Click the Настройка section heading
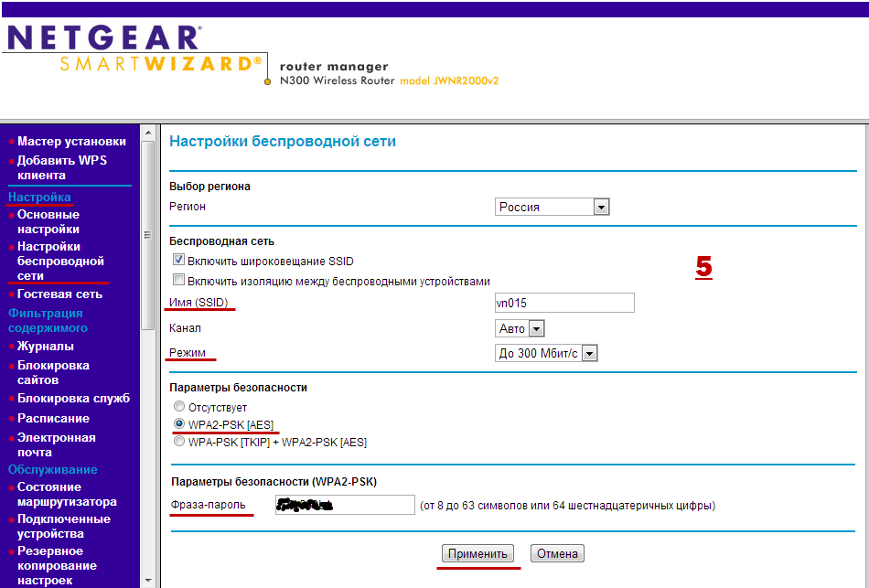869x588 pixels. (39, 198)
